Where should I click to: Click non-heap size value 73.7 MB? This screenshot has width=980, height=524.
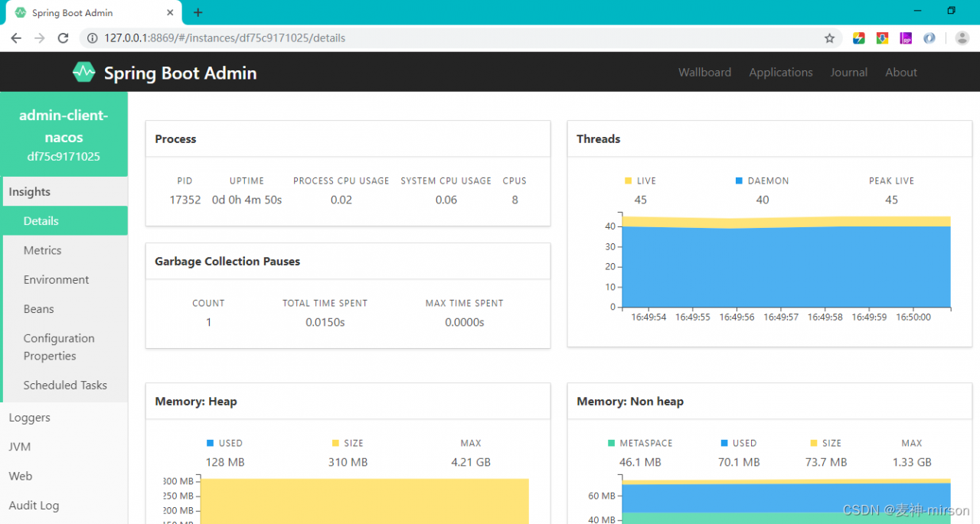826,462
